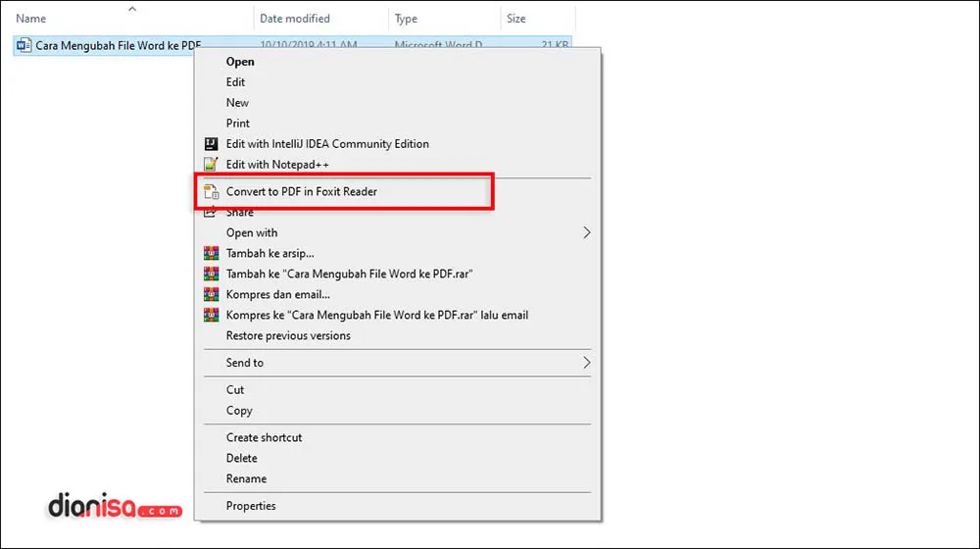The image size is (980, 549).
Task: Click the WinRAR icon beside Tambah ke arsip
Action: (x=212, y=253)
